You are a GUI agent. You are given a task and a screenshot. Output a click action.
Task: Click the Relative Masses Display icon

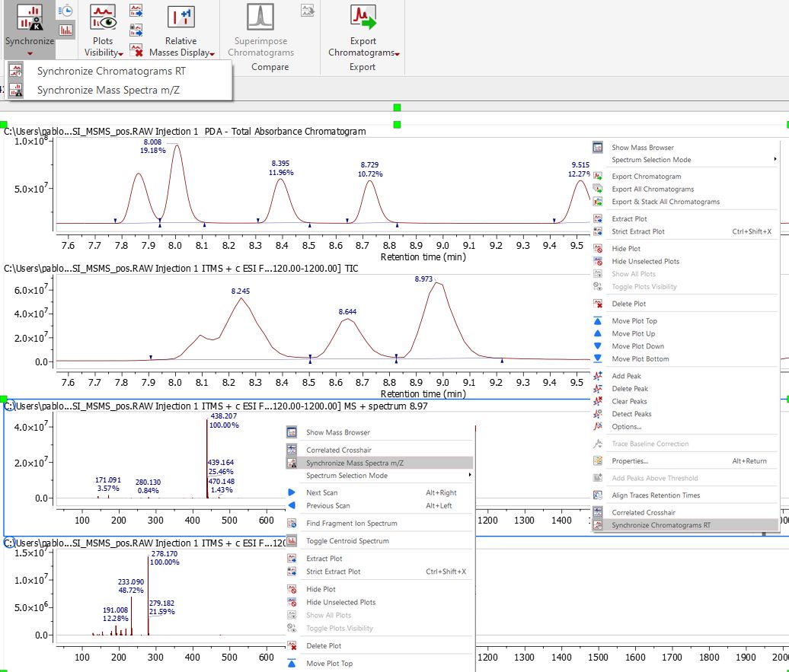coord(180,17)
